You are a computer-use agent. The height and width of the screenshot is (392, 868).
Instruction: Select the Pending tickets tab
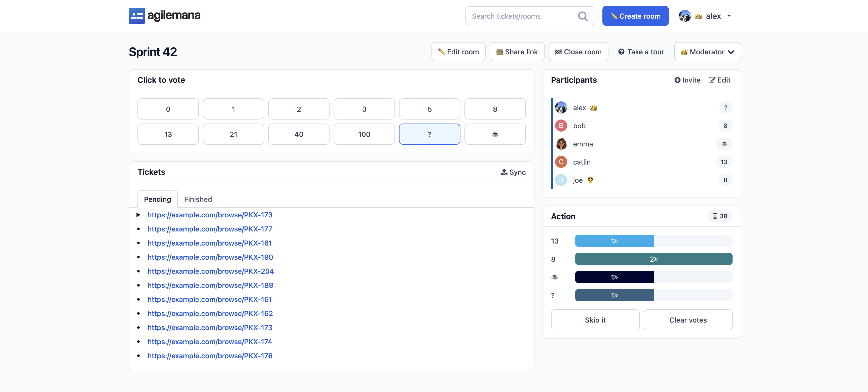(x=157, y=199)
